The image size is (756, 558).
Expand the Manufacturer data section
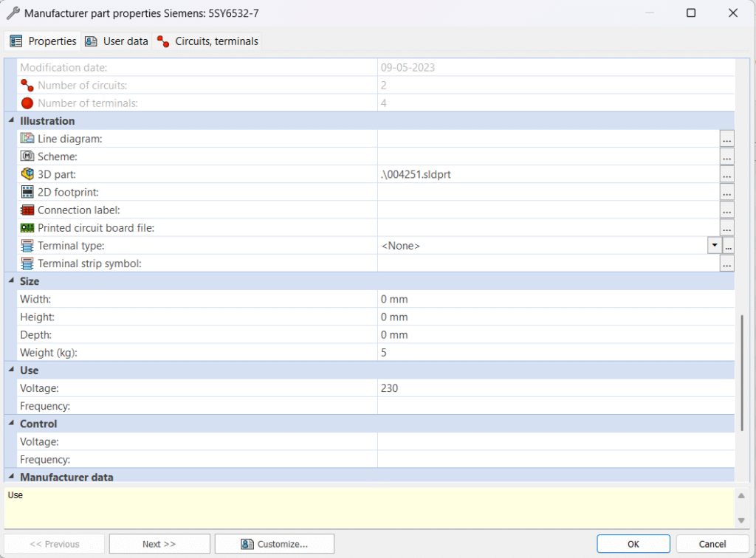pyautogui.click(x=11, y=477)
